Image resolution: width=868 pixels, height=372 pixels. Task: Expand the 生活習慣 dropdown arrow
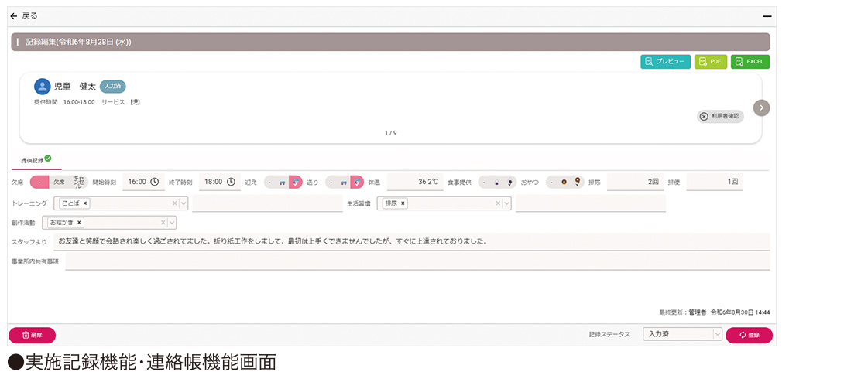[x=507, y=203]
